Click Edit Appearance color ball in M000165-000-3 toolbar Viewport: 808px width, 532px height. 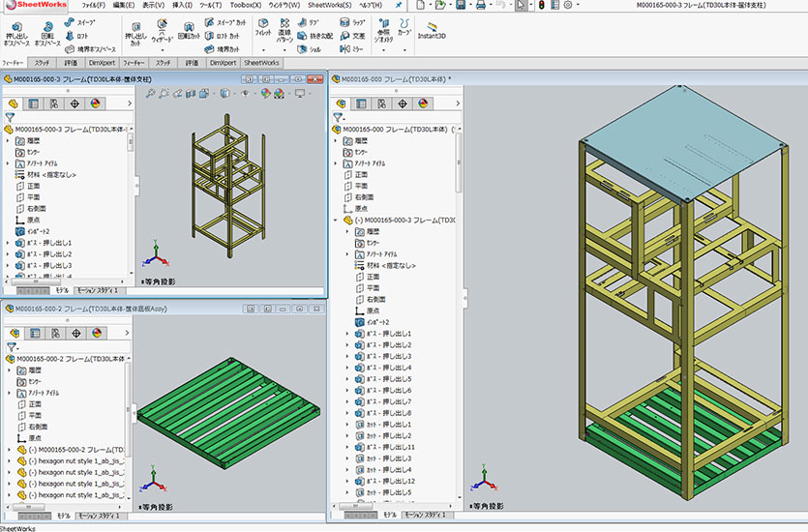[265, 94]
